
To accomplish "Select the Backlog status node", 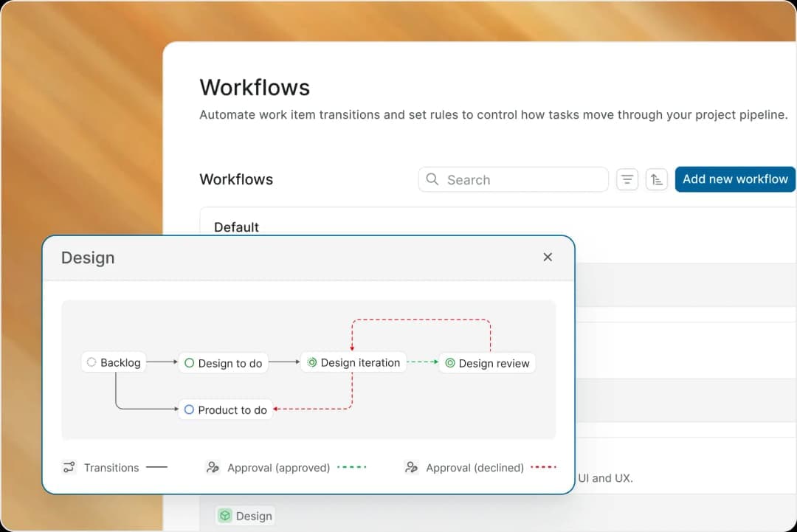I will pos(114,362).
